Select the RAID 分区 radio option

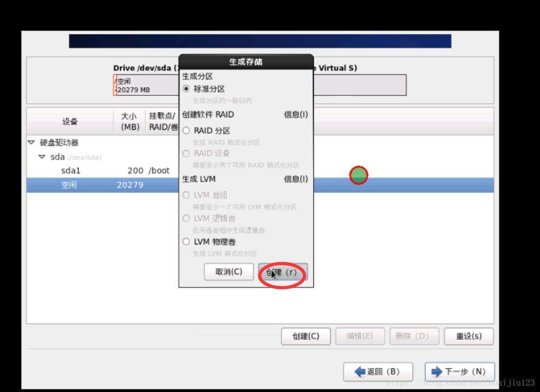coord(186,130)
